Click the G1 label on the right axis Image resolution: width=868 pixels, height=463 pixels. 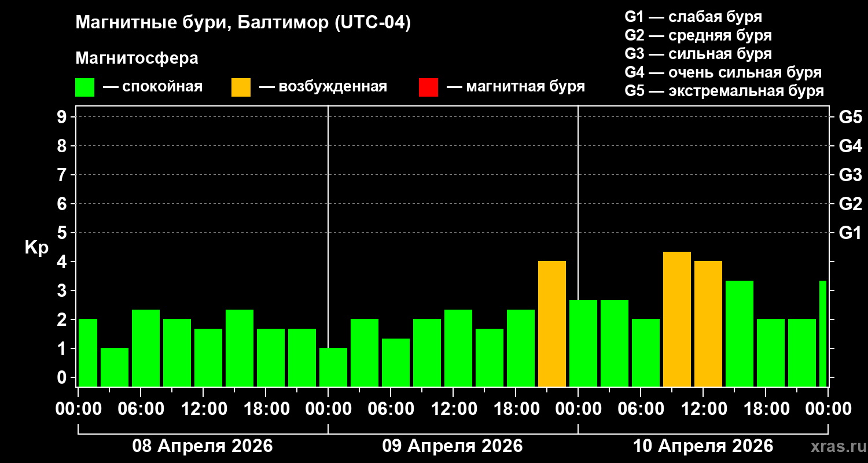point(851,233)
